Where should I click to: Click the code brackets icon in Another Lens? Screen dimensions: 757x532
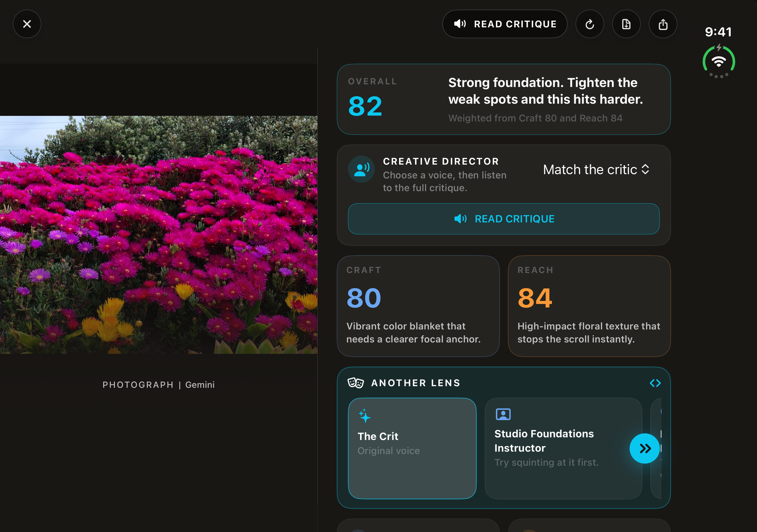655,383
